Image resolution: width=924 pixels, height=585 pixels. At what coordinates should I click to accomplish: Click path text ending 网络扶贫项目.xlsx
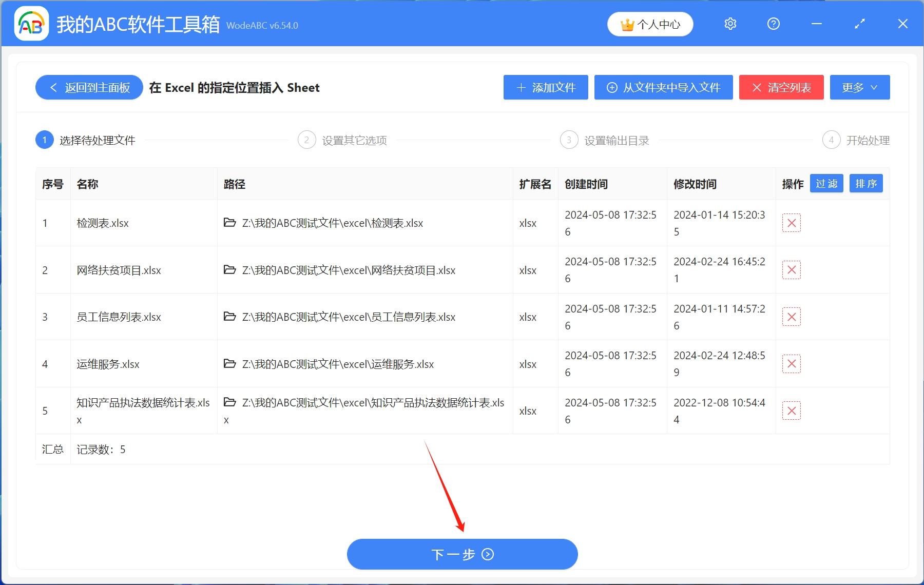tap(349, 270)
